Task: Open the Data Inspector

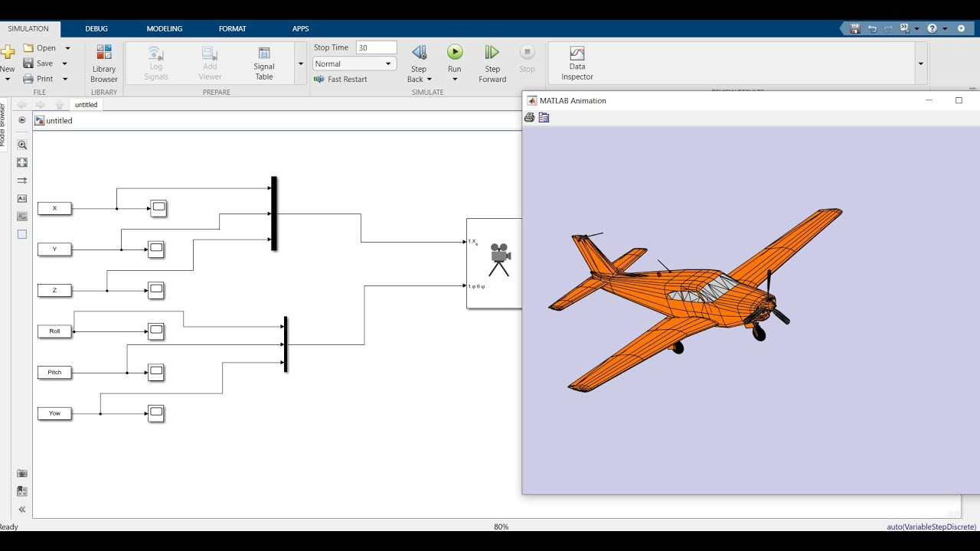Action: (577, 64)
